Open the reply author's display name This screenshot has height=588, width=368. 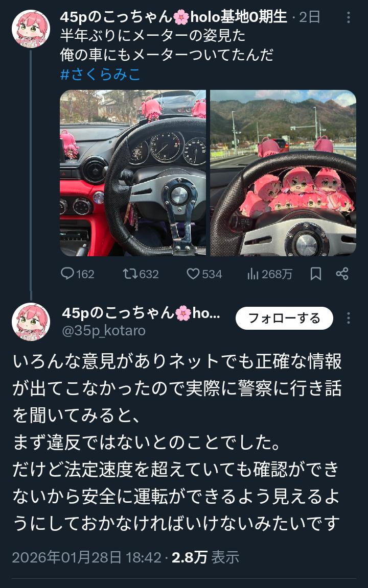141,313
